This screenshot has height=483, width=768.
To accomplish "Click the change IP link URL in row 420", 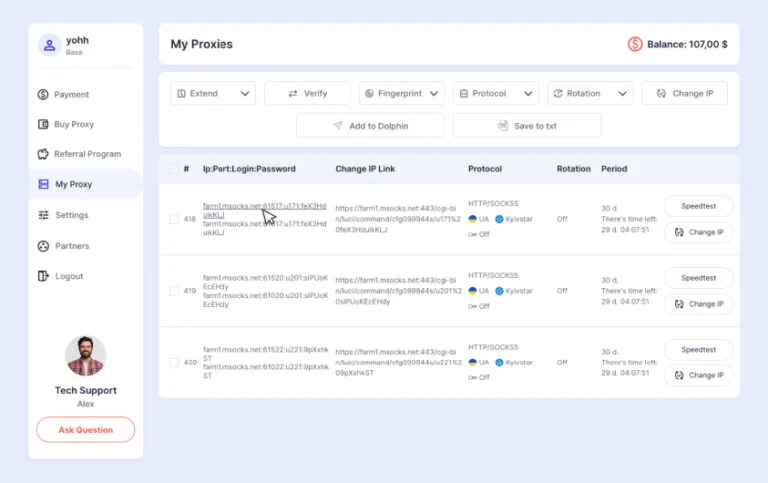I will click(398, 362).
